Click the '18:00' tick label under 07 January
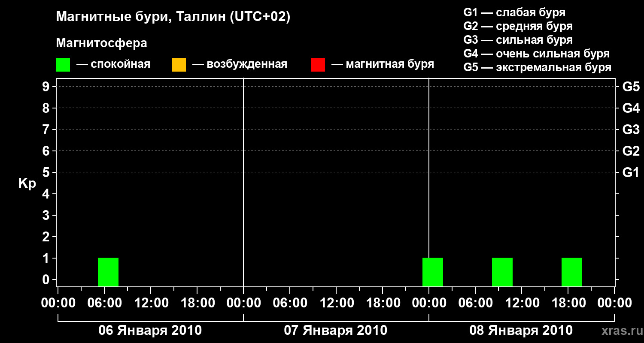 pyautogui.click(x=383, y=303)
